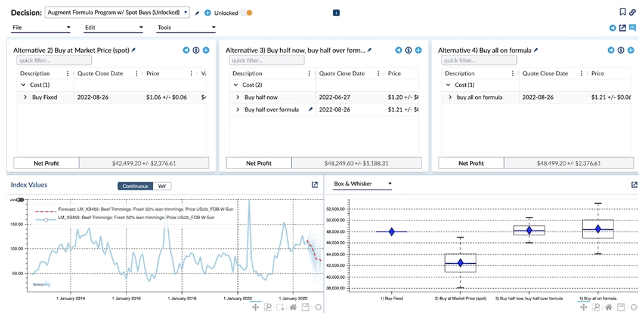Click the bookmark icon in top right
Viewport: 644px width, 321px height.
[623, 12]
